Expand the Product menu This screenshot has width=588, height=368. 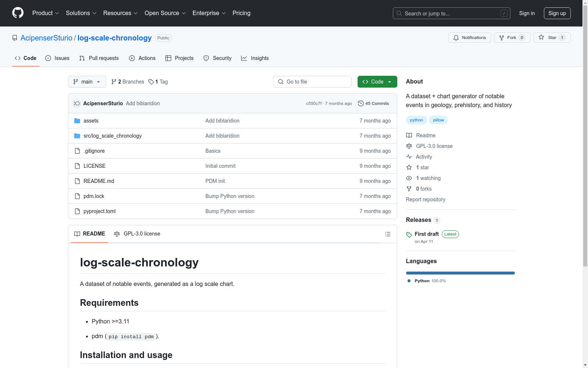46,13
